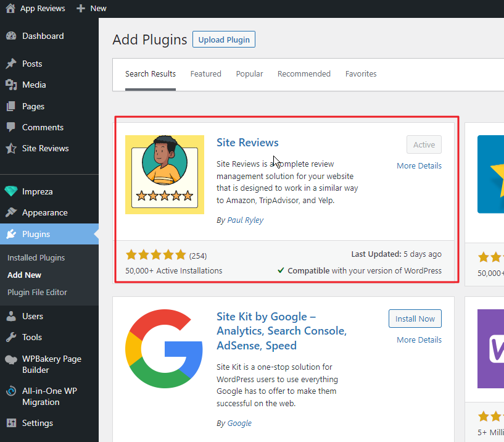Image resolution: width=504 pixels, height=442 pixels.
Task: Visit author Paul Ryley link
Action: (246, 220)
